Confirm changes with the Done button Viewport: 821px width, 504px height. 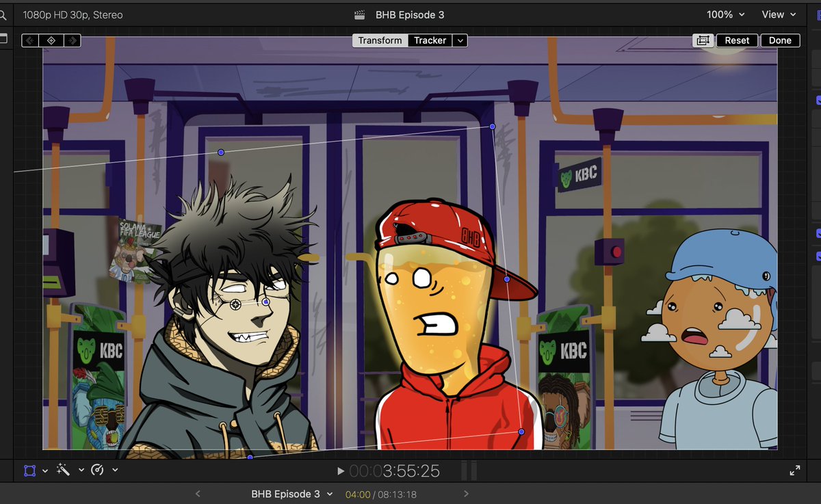click(780, 40)
